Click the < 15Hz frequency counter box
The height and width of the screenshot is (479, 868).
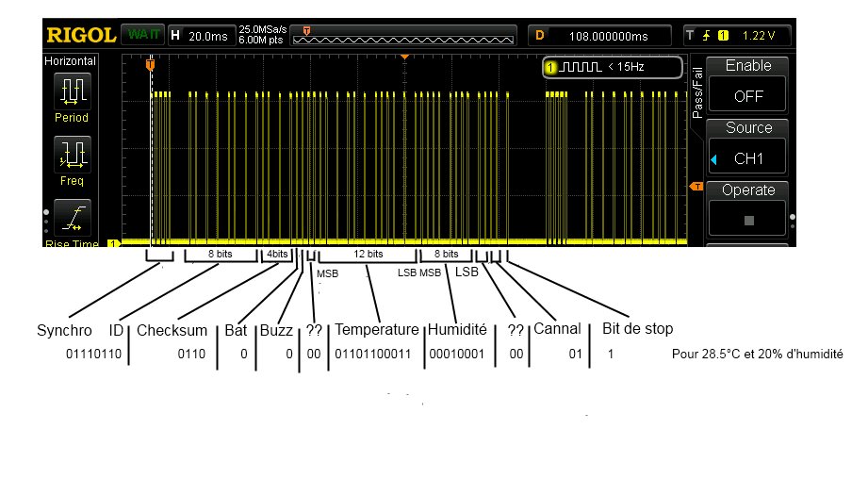[x=613, y=67]
